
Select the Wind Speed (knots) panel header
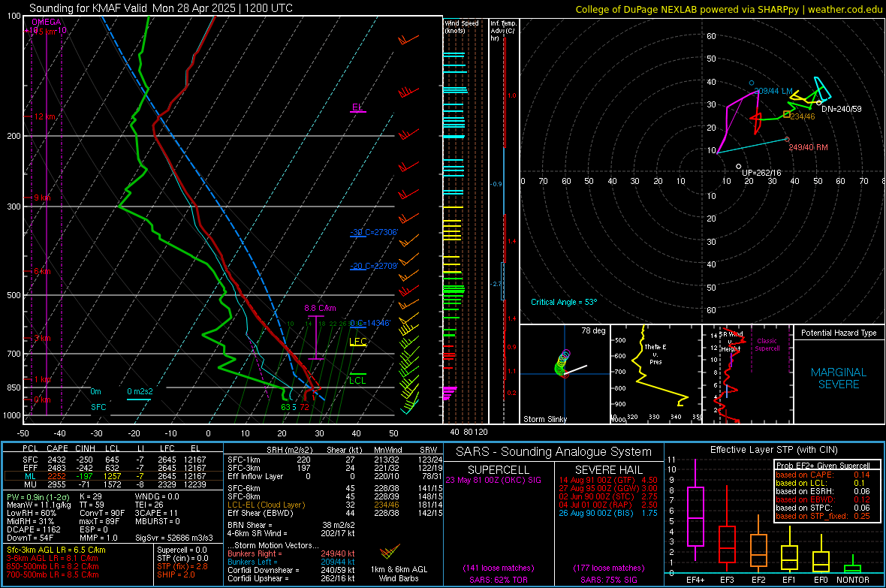coord(461,26)
